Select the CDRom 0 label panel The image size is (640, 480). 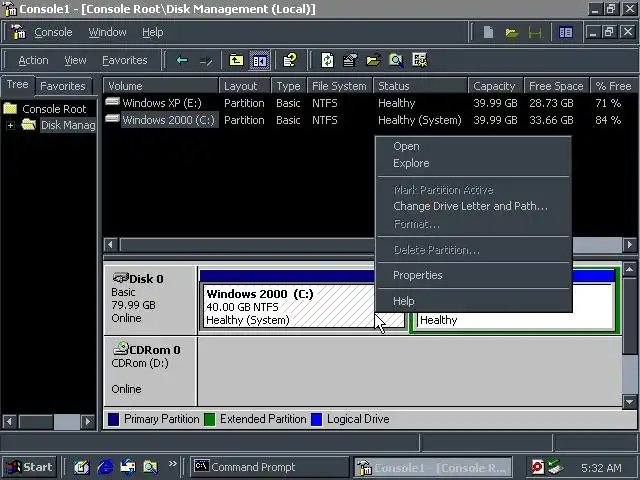pyautogui.click(x=151, y=371)
